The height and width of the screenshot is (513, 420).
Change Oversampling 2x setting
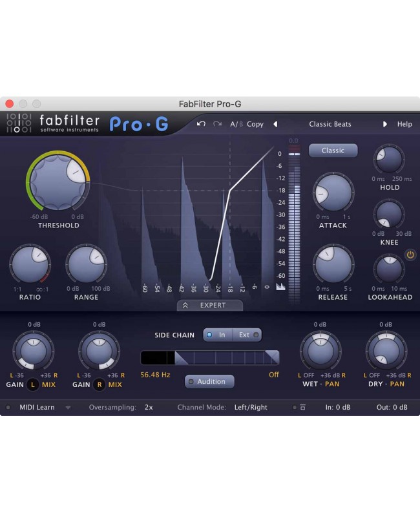click(149, 408)
